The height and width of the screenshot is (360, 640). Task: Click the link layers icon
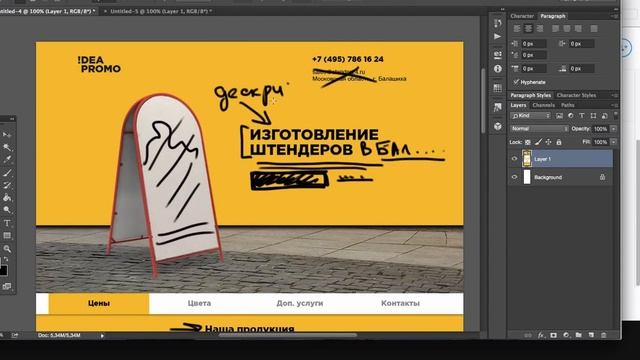point(528,335)
